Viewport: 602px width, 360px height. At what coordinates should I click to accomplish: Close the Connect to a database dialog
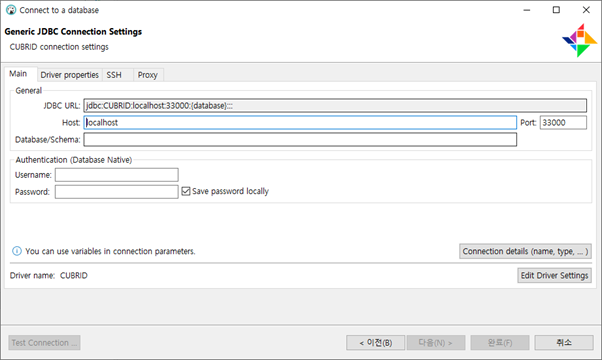point(586,10)
